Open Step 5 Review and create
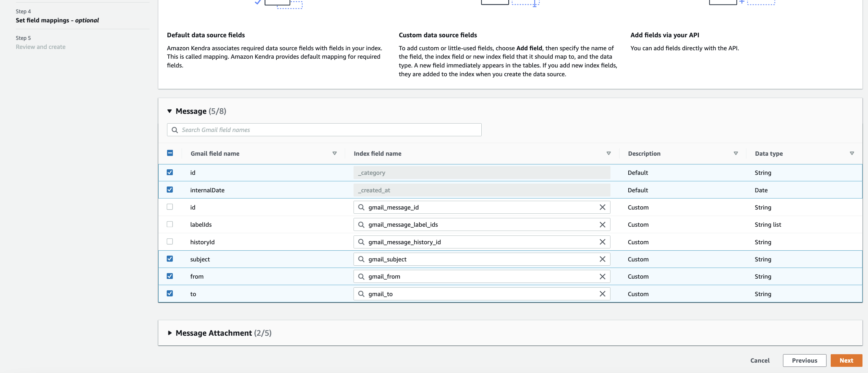 click(41, 47)
